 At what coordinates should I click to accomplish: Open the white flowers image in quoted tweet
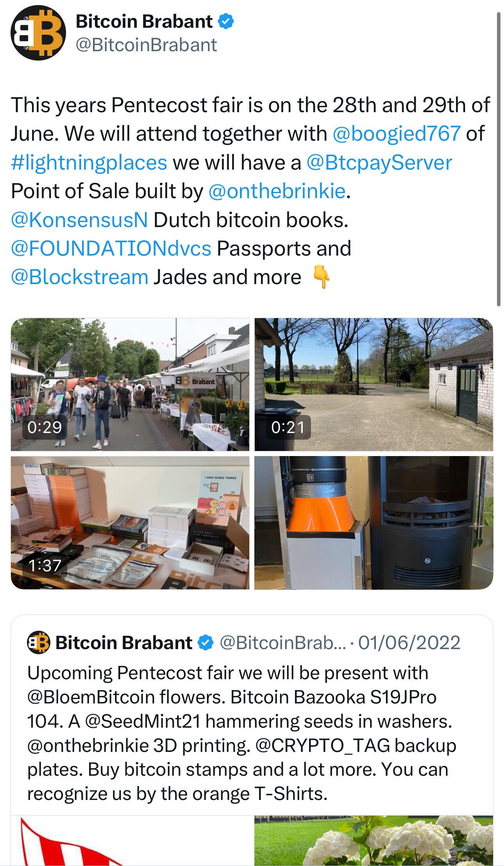(x=374, y=840)
